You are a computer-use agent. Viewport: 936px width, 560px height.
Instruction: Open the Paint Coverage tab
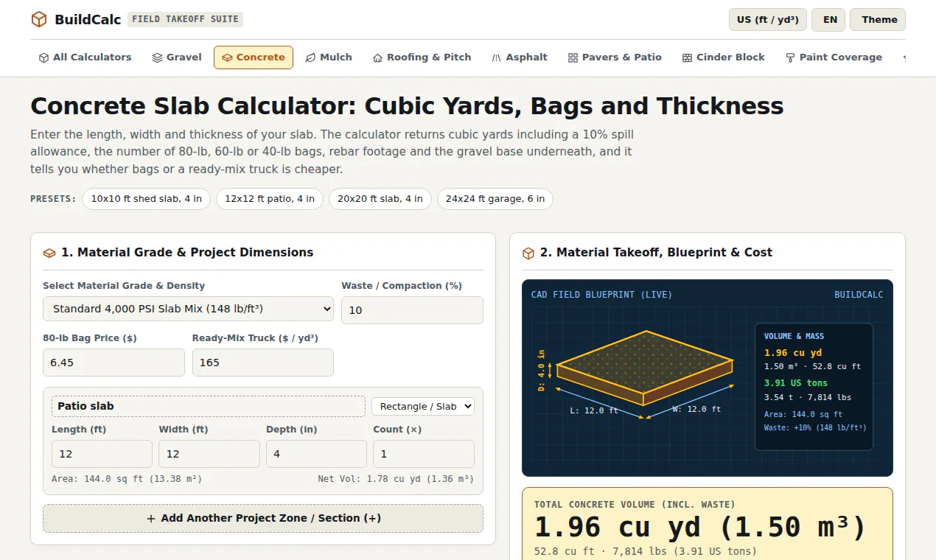point(834,57)
